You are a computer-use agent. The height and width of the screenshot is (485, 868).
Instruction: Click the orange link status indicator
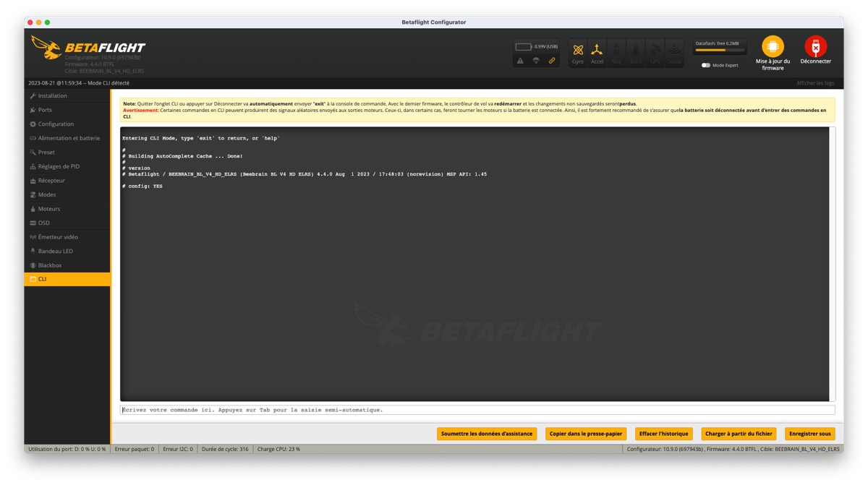(552, 61)
